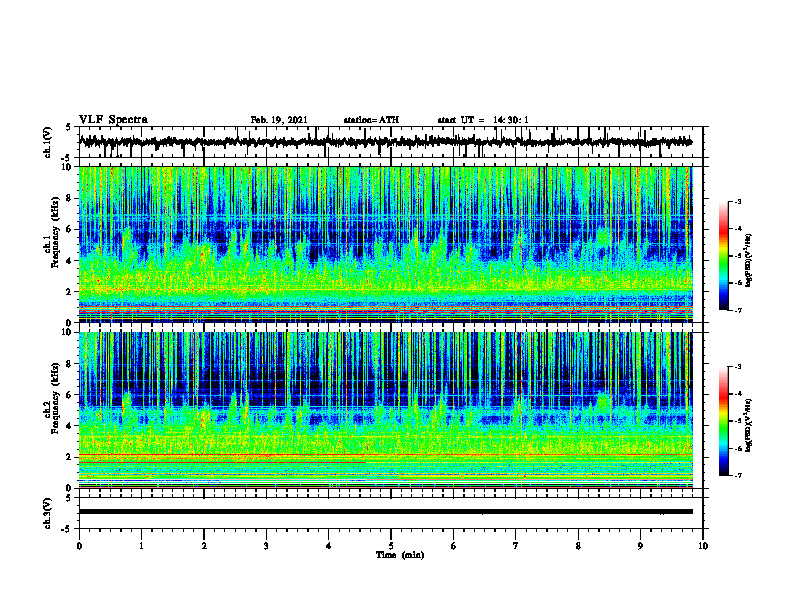Click the ch.3 flat black voltage trace

(x=385, y=512)
